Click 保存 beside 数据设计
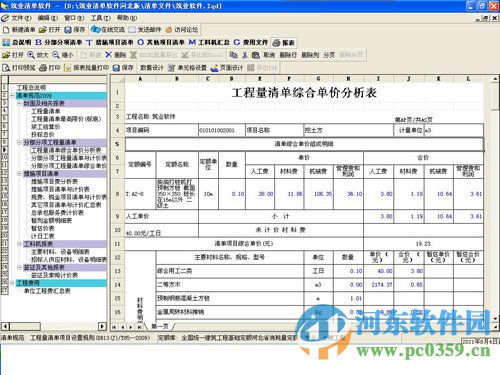The height and width of the screenshot is (375, 500). 123,68
